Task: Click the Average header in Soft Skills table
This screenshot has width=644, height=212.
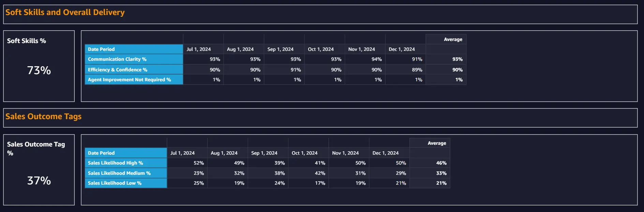Action: click(453, 39)
